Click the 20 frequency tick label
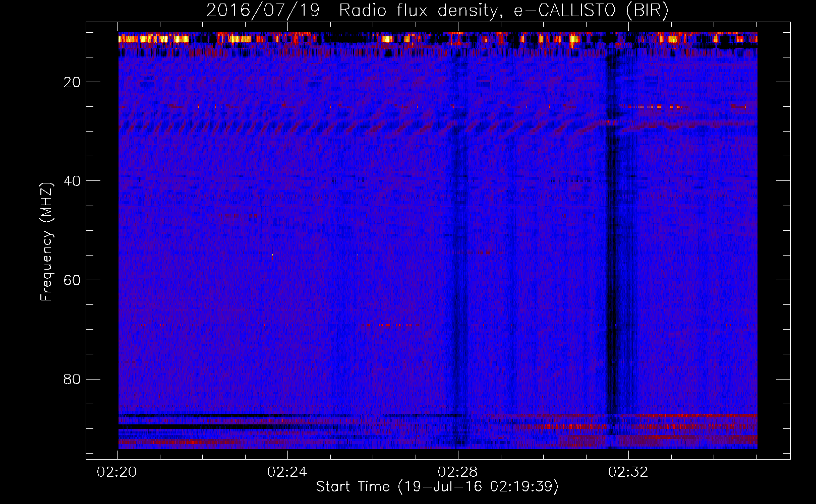 coord(73,82)
